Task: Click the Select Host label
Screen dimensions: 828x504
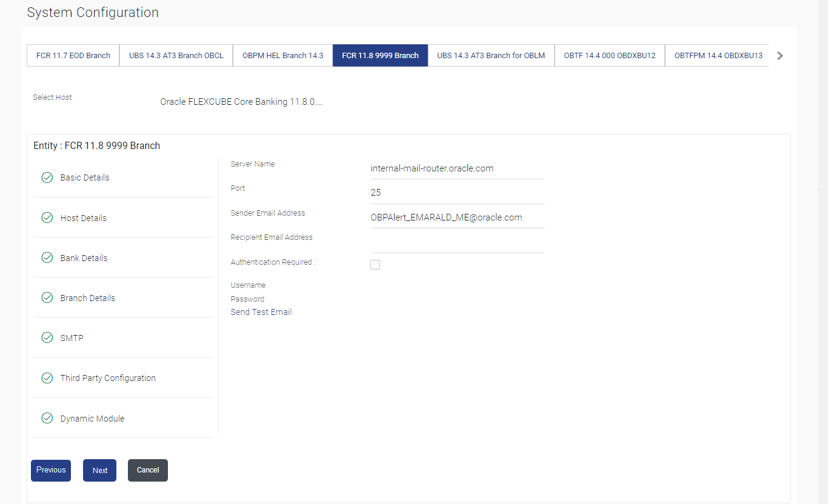Action: point(52,97)
